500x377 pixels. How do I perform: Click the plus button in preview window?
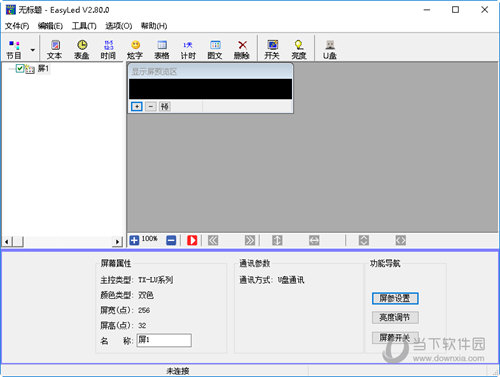click(x=137, y=107)
